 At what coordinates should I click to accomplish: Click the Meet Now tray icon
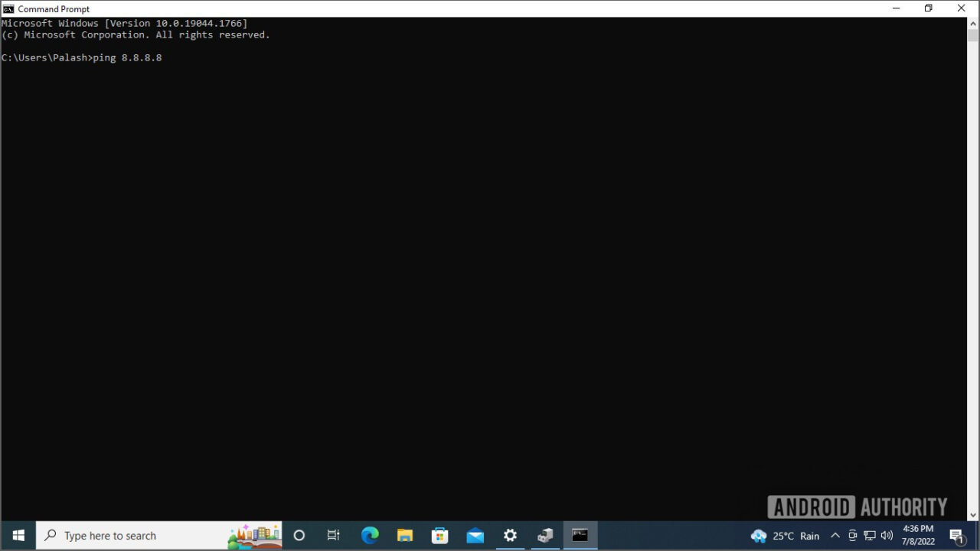(x=852, y=535)
